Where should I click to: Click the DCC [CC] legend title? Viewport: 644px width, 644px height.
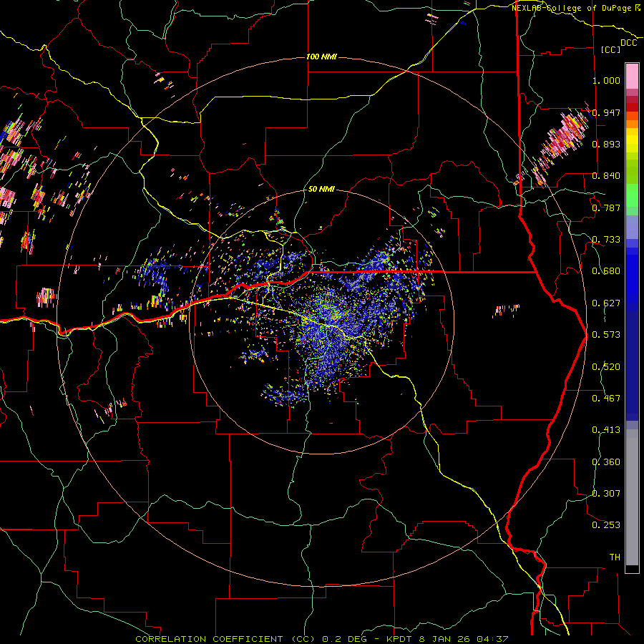tap(618, 46)
